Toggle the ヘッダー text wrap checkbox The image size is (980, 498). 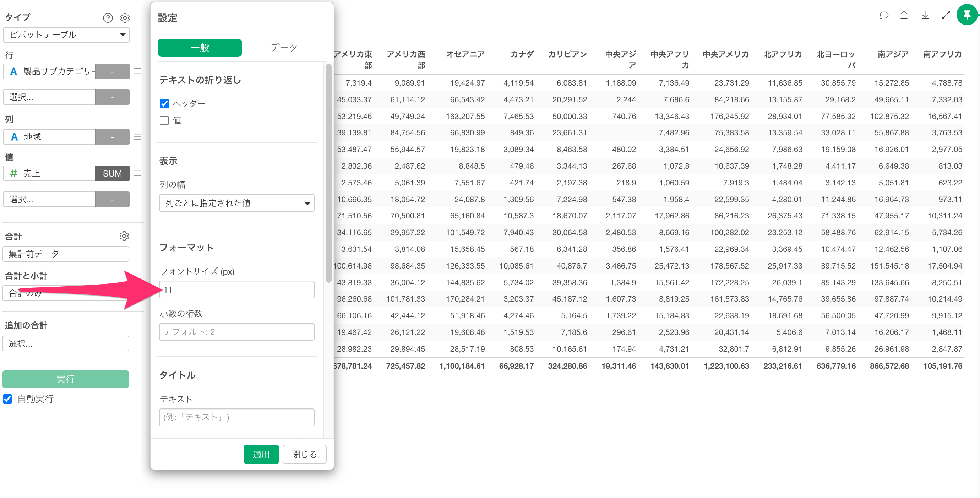[x=164, y=103]
